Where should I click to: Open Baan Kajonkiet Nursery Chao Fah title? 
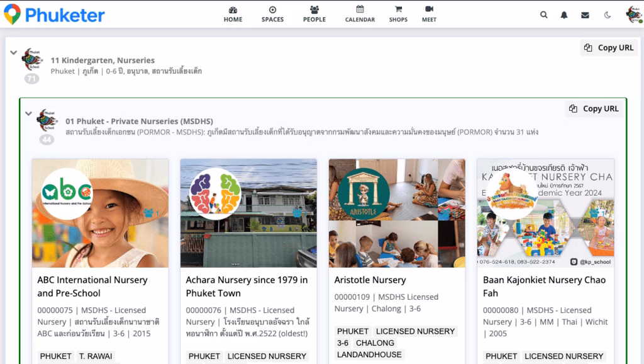(544, 287)
